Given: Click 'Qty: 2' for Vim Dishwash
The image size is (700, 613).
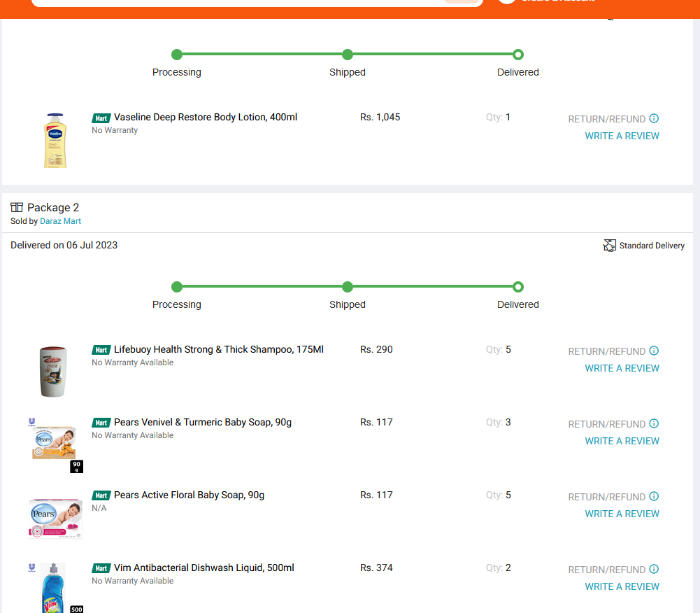Looking at the screenshot, I should click(x=498, y=568).
